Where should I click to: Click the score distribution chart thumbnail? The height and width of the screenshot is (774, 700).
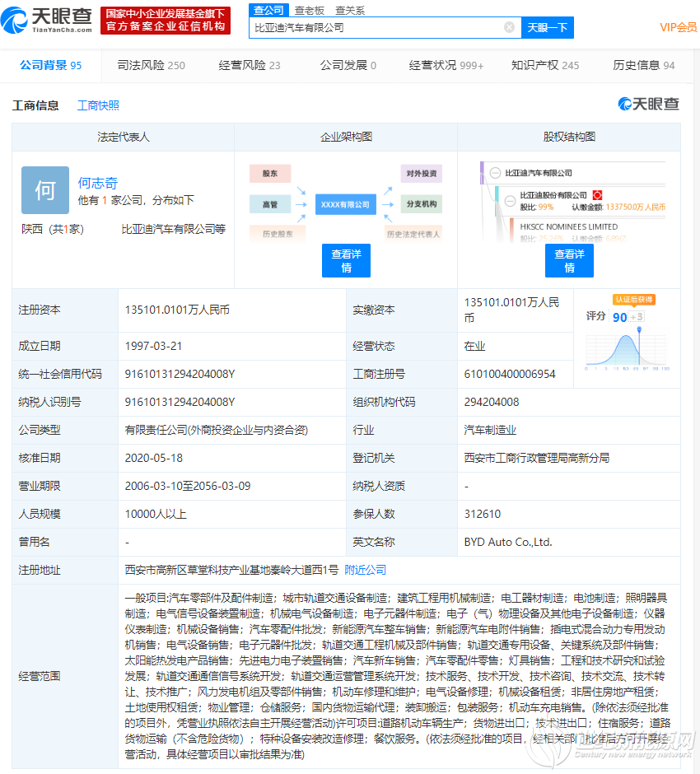pyautogui.click(x=627, y=349)
